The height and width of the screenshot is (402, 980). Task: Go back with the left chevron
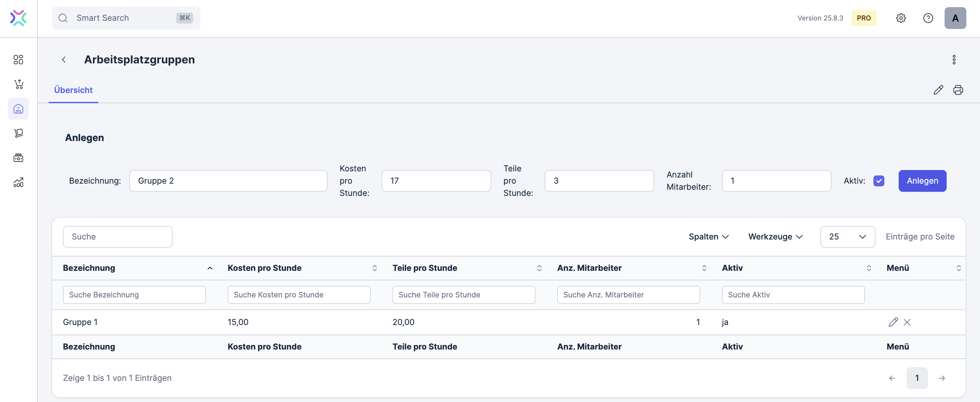tap(64, 60)
